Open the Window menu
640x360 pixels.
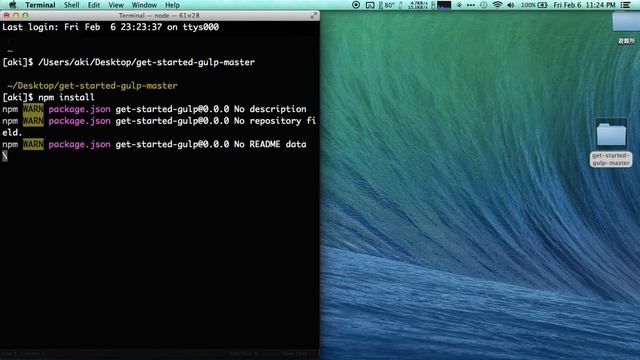click(144, 5)
